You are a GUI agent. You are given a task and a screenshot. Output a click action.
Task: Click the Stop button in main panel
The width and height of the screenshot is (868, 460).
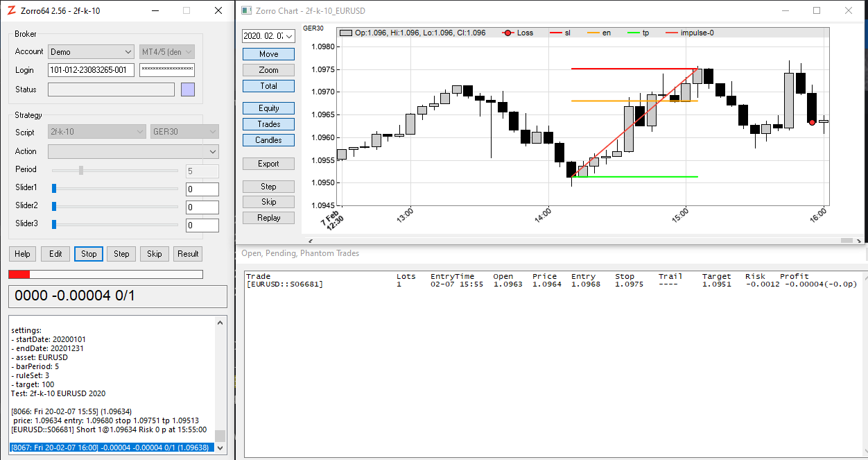tap(89, 254)
